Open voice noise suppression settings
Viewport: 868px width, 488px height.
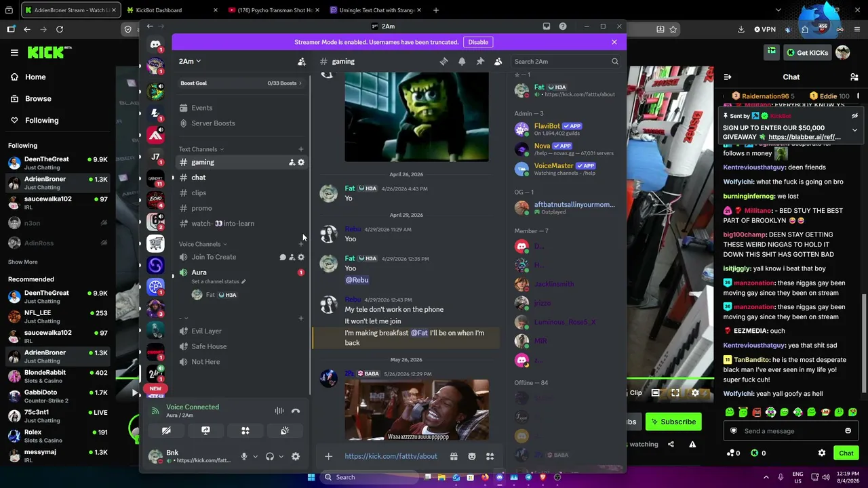pyautogui.click(x=279, y=411)
